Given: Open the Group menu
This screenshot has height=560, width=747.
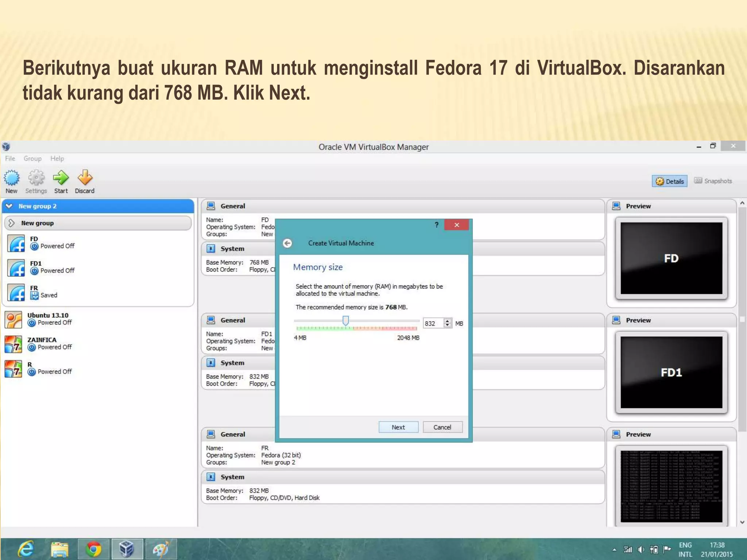Looking at the screenshot, I should click(x=32, y=159).
